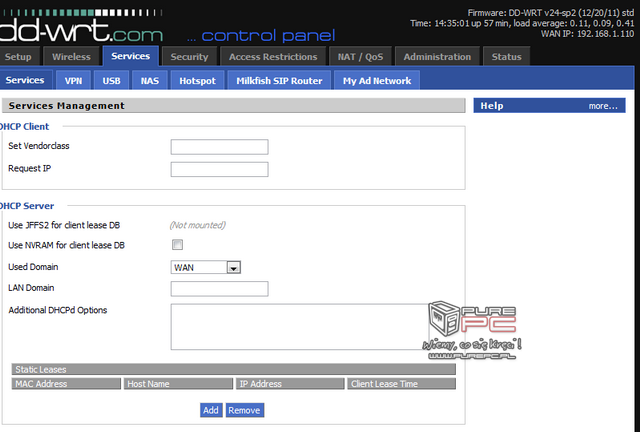The width and height of the screenshot is (640, 432).
Task: Open the Access Restrictions tab
Action: (x=273, y=57)
